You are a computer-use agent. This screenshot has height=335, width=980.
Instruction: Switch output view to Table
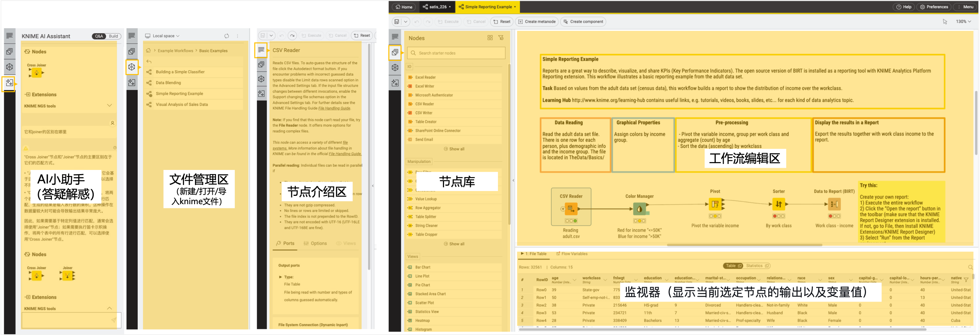(733, 266)
